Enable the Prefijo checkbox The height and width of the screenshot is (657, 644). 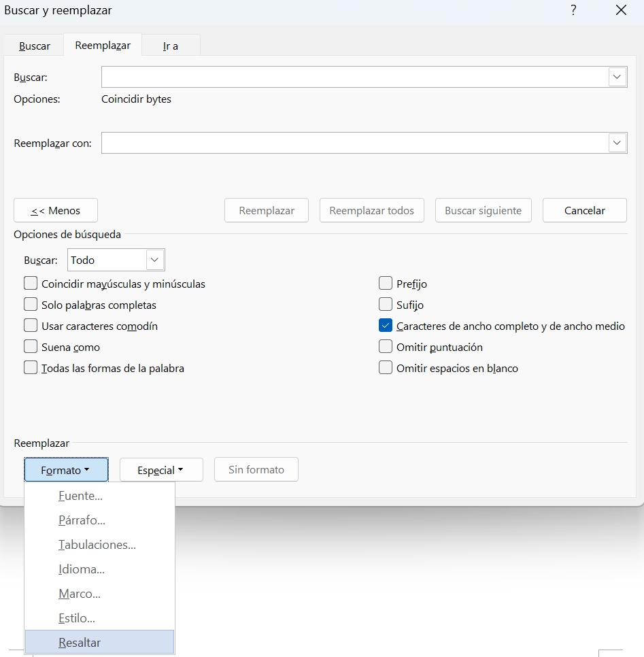click(x=386, y=283)
